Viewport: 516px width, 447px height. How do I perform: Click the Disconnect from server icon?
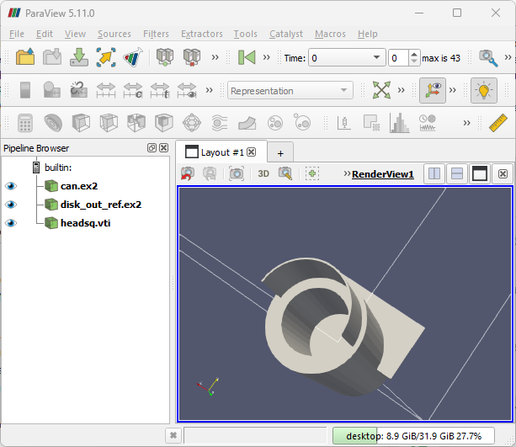click(192, 57)
